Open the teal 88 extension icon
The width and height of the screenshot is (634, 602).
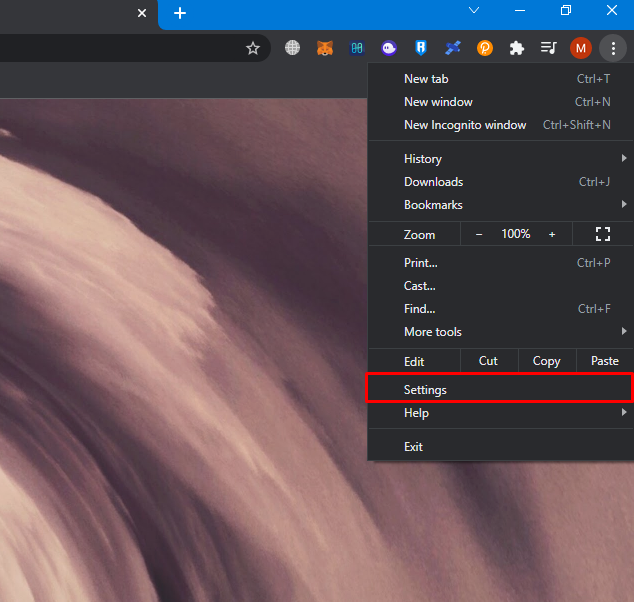click(357, 49)
